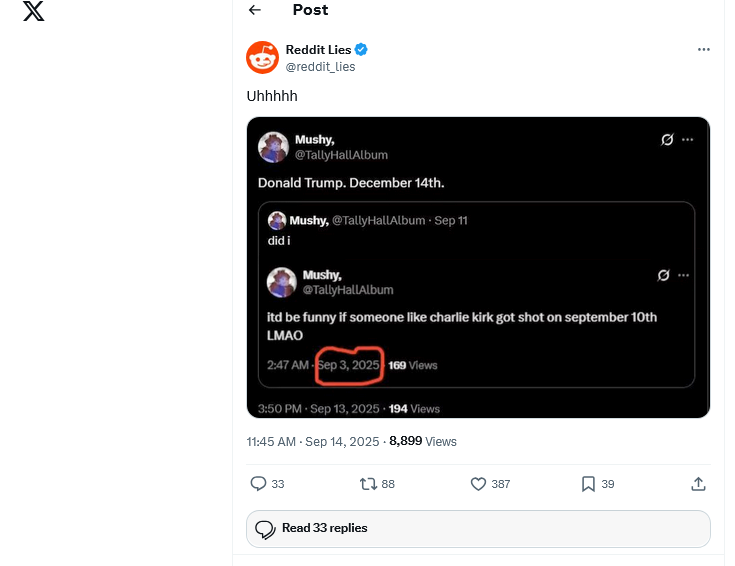This screenshot has height=566, width=735.
Task: Open the Read 33 replies button
Action: [x=478, y=528]
